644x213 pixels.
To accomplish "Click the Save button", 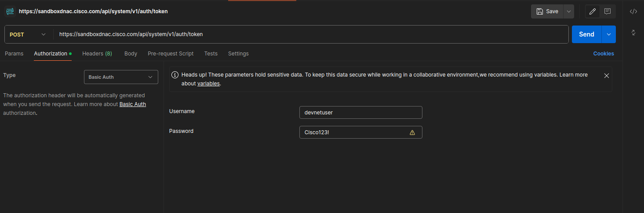I will [x=547, y=11].
